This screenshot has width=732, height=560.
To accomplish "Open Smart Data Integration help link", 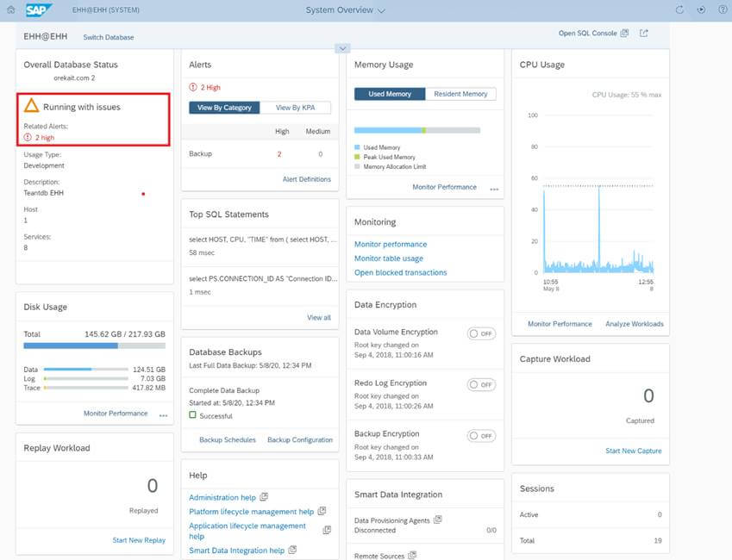I will click(237, 551).
